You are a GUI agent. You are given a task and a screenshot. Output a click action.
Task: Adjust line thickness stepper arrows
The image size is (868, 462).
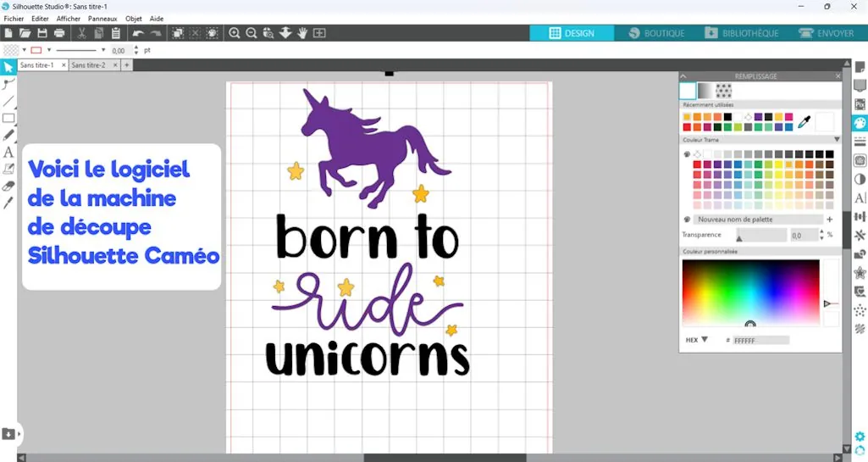click(x=136, y=50)
